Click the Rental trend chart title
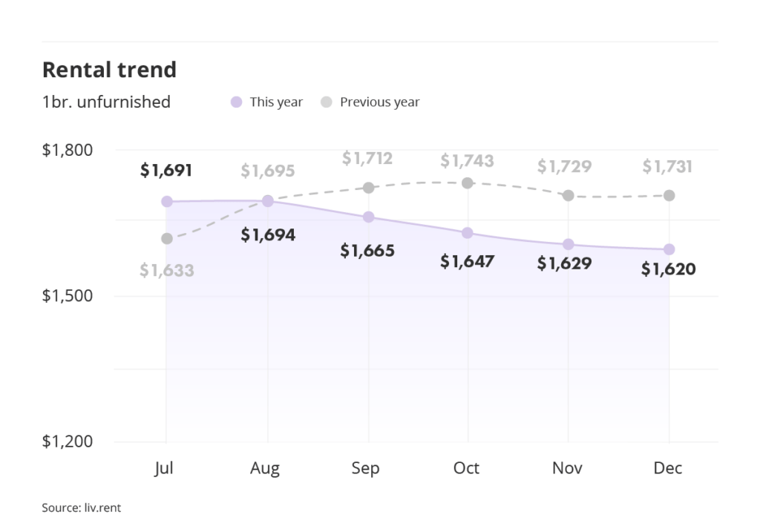This screenshot has height=532, width=760. click(109, 70)
